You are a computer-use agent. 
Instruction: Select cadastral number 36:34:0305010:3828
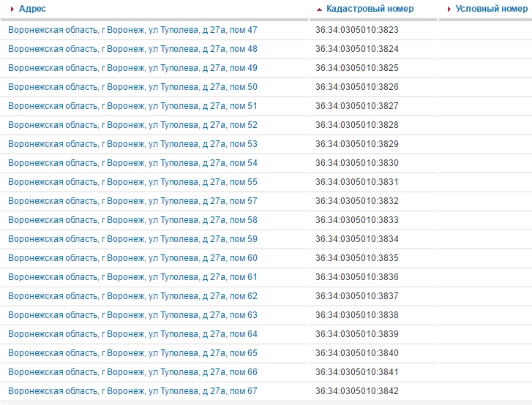pyautogui.click(x=357, y=125)
